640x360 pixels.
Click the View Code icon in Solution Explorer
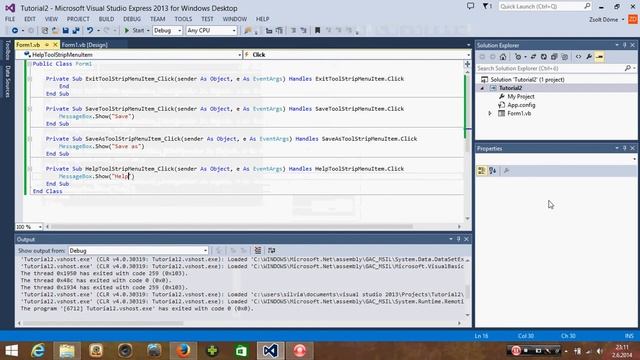(578, 57)
